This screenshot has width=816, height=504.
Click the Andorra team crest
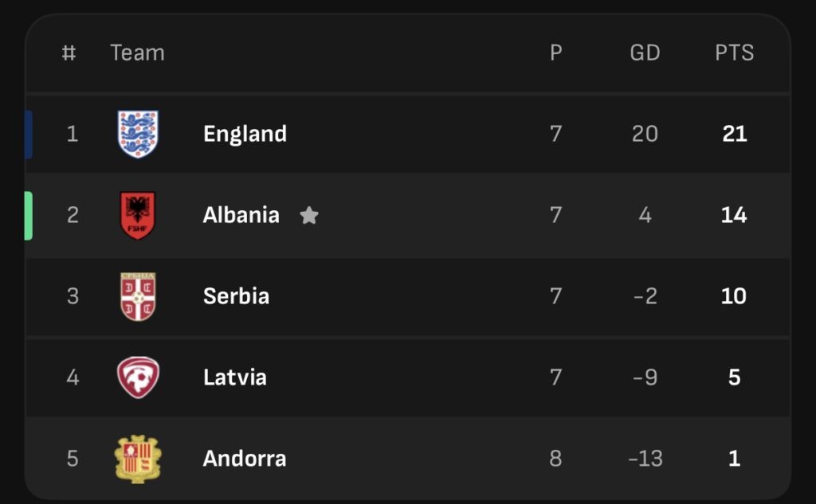(138, 459)
